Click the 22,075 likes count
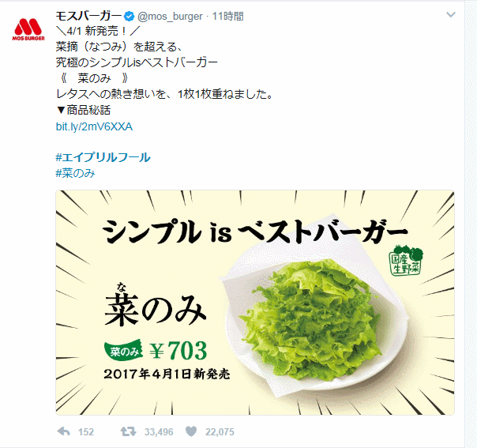Viewport: 477px width, 448px height. pos(220,431)
